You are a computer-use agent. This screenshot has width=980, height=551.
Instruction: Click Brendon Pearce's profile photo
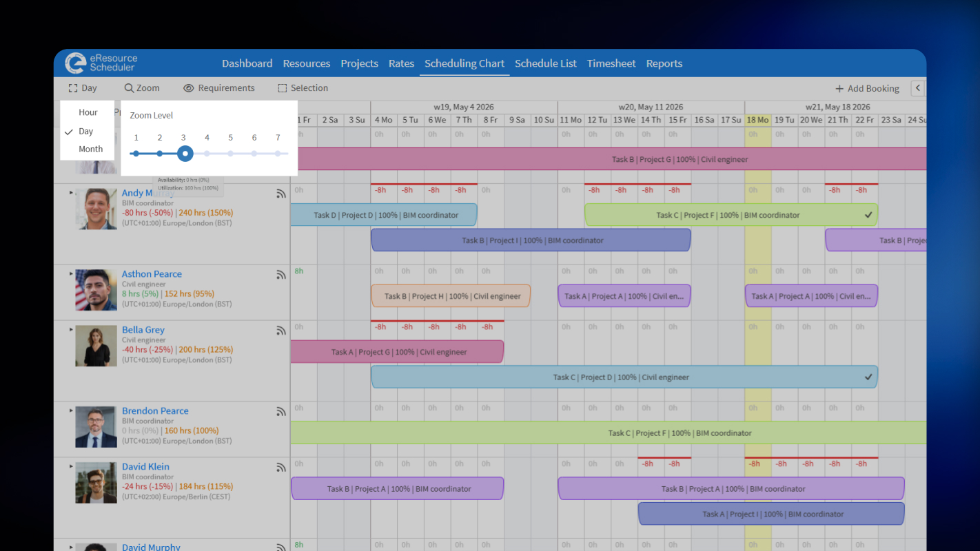point(96,427)
